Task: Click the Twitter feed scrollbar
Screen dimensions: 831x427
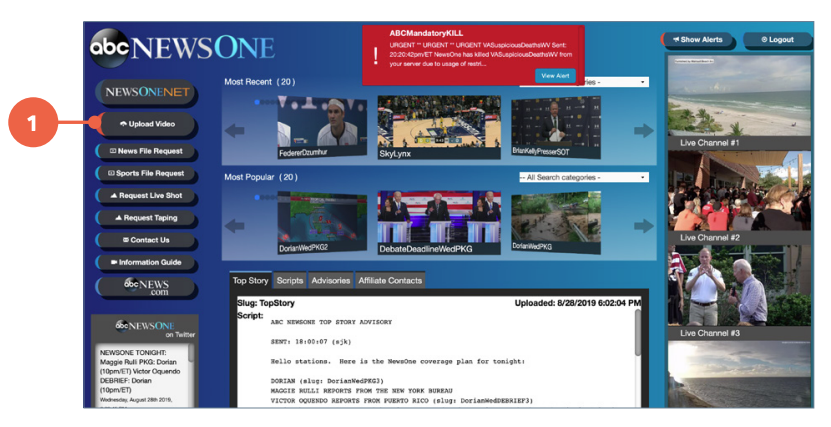Action: (191, 353)
